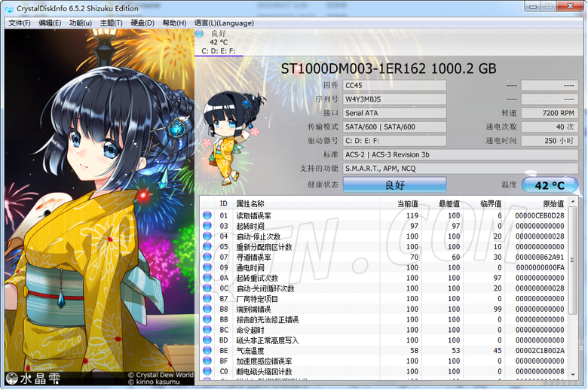Click the 序列号 field showing W4Y3MBJS
This screenshot has height=390, width=588.
click(x=394, y=99)
